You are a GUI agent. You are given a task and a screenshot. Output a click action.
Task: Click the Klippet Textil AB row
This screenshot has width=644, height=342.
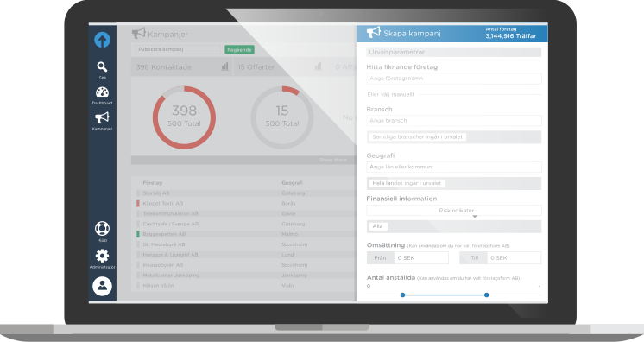246,204
